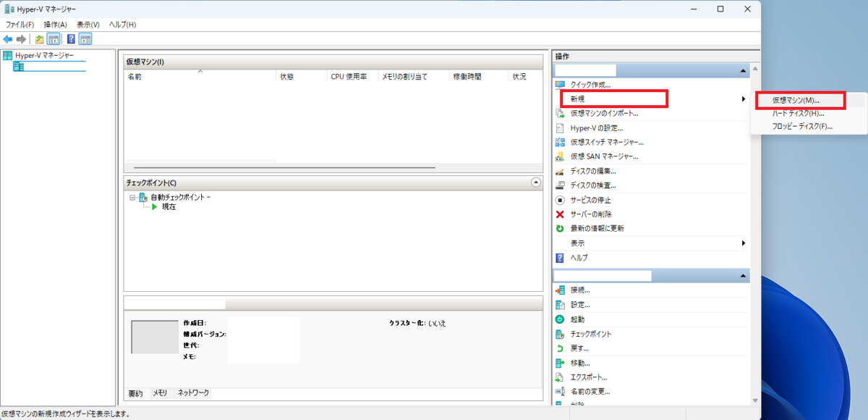Click the ディスクの検査 icon
This screenshot has width=868, height=420.
(559, 185)
